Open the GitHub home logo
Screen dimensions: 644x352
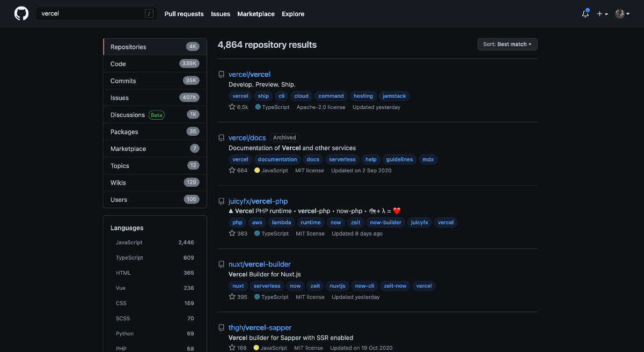pyautogui.click(x=21, y=14)
